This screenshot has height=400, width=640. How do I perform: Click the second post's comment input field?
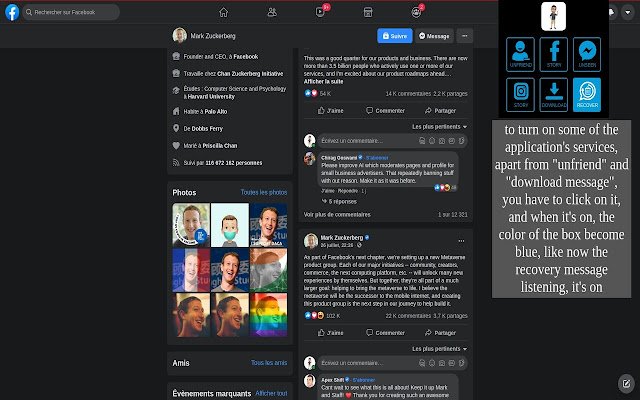pos(393,363)
